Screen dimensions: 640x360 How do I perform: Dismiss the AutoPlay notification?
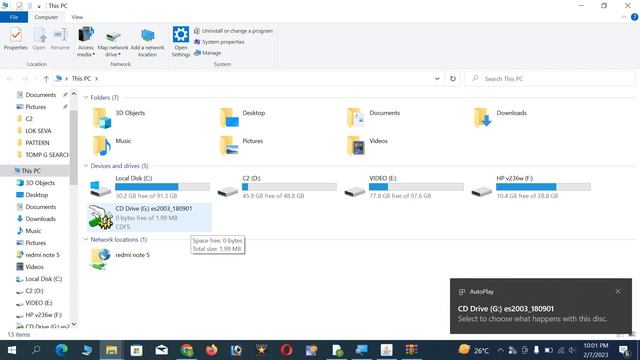pyautogui.click(x=618, y=291)
